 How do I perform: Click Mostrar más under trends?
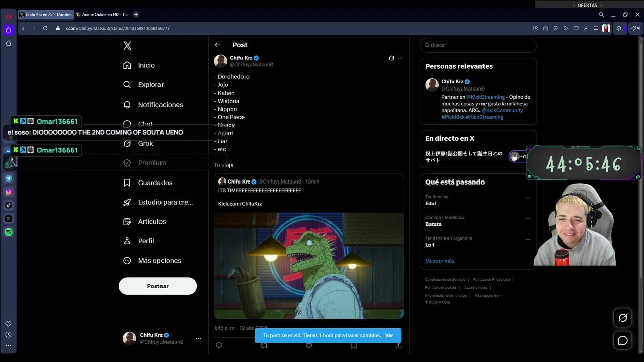pos(440,261)
